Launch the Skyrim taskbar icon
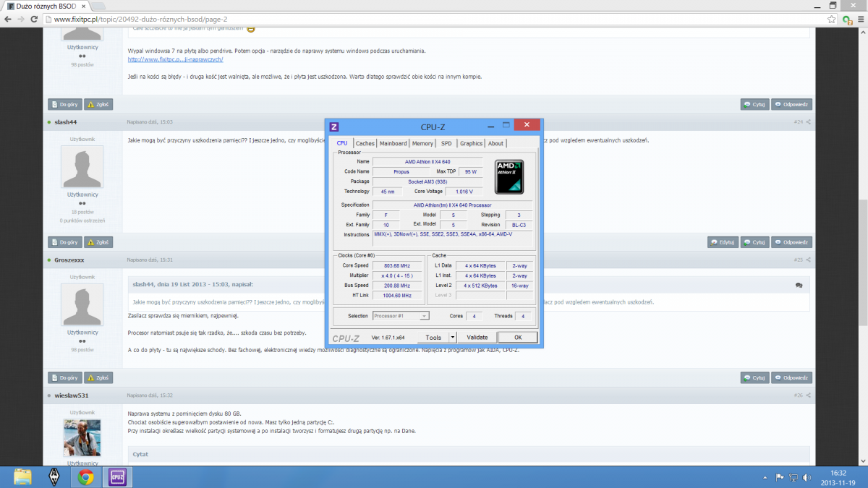The height and width of the screenshot is (488, 868). tap(54, 476)
